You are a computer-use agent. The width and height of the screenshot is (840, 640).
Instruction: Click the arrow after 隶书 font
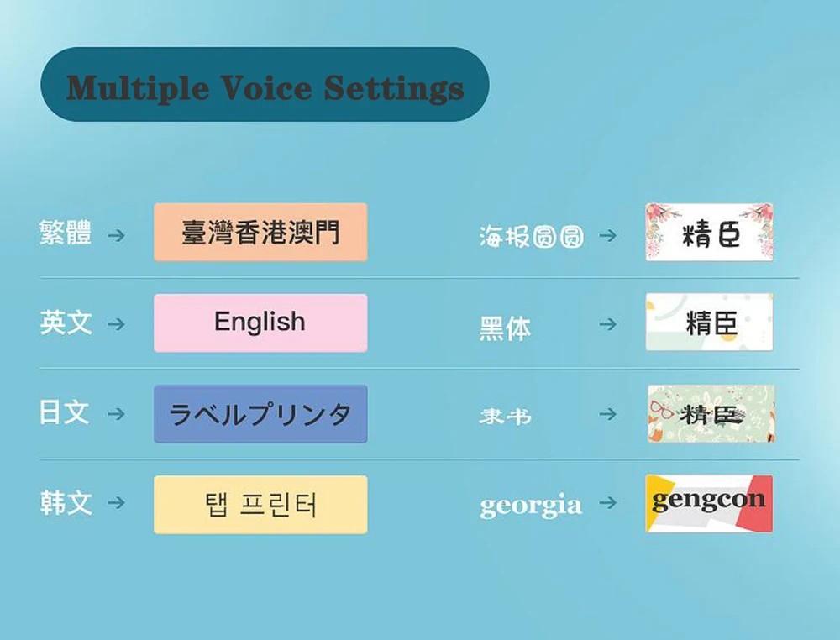[607, 414]
